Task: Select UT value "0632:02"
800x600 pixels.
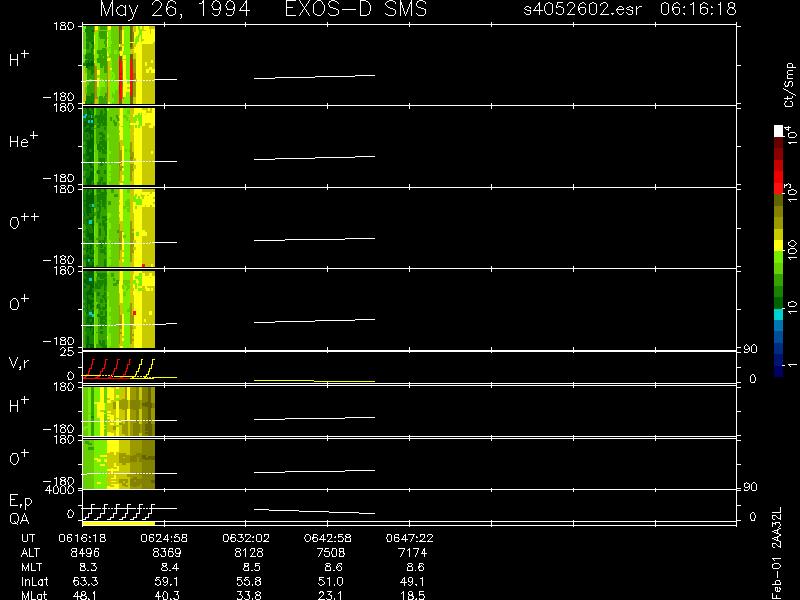Action: (246, 538)
